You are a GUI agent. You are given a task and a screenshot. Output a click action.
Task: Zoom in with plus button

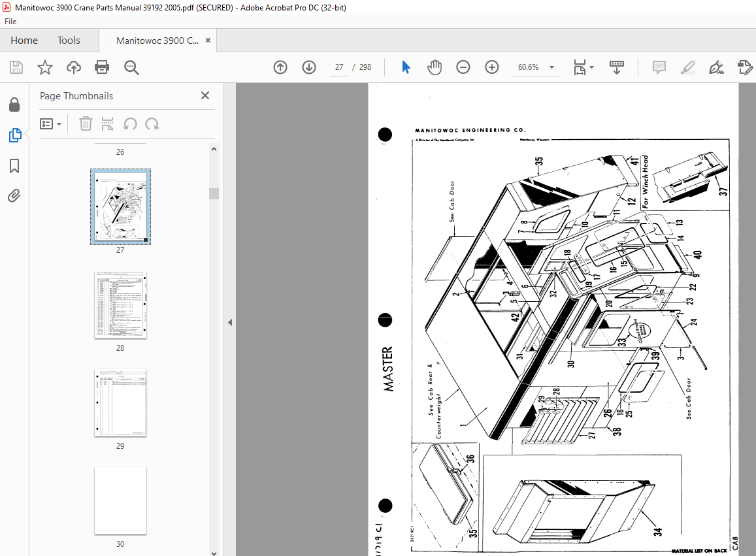[492, 67]
